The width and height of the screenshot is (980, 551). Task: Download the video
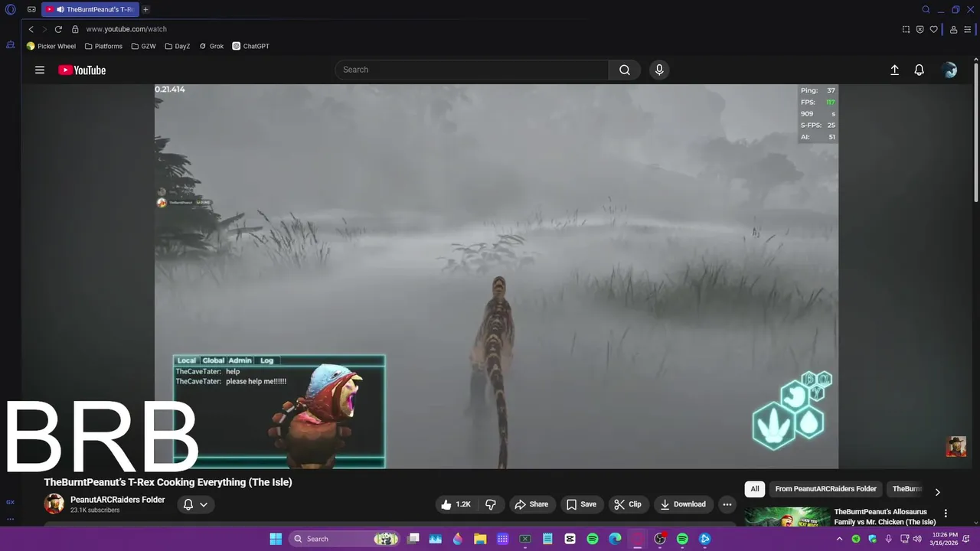(x=684, y=504)
